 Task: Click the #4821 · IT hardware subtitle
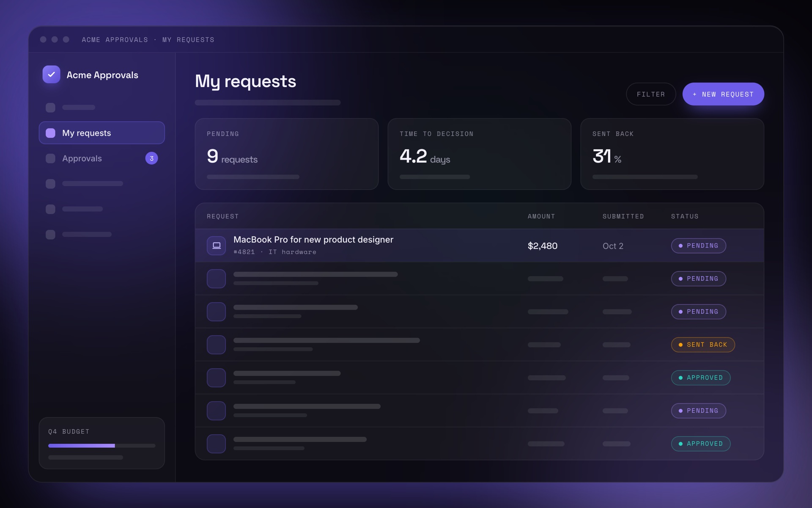[x=275, y=252]
